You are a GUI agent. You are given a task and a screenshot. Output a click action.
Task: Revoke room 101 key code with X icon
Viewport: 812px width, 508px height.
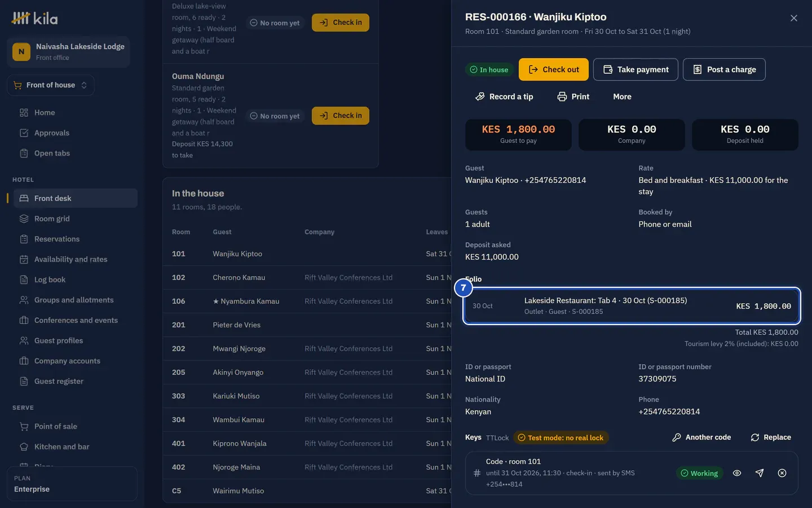[782, 473]
